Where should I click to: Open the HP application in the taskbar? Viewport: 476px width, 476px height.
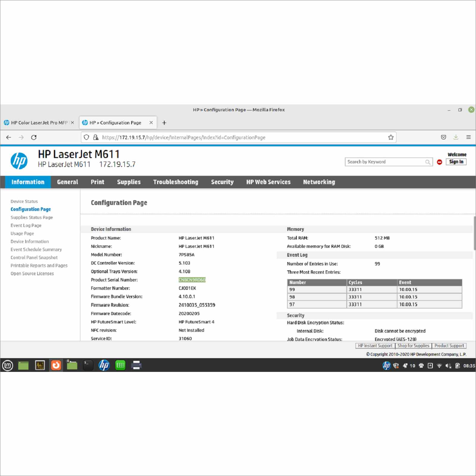[x=104, y=365]
